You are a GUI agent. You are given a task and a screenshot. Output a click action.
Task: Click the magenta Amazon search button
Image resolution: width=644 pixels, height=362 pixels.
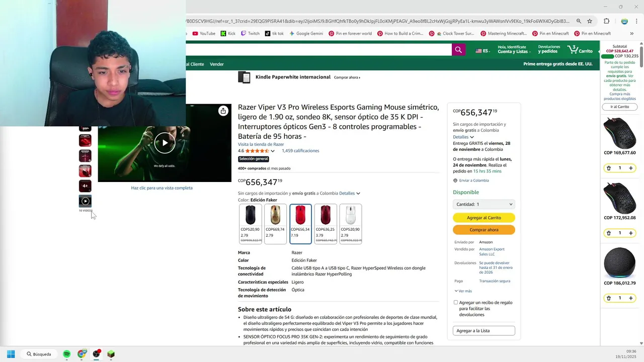458,49
